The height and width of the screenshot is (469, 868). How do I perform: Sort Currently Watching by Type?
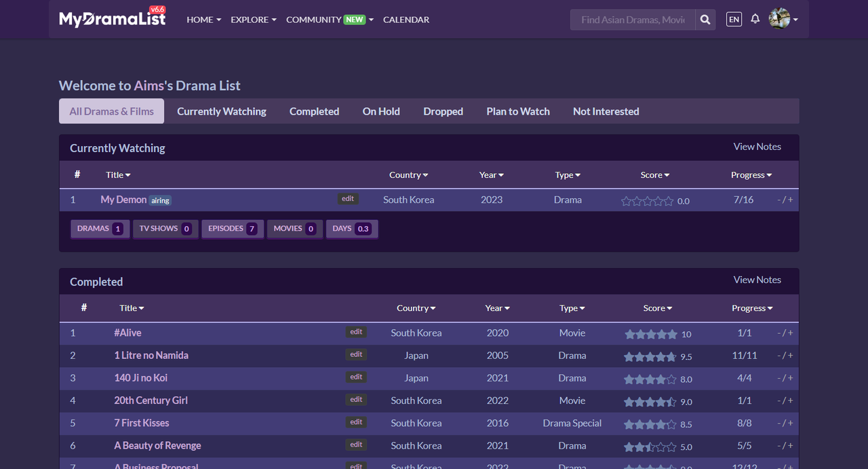pyautogui.click(x=568, y=175)
